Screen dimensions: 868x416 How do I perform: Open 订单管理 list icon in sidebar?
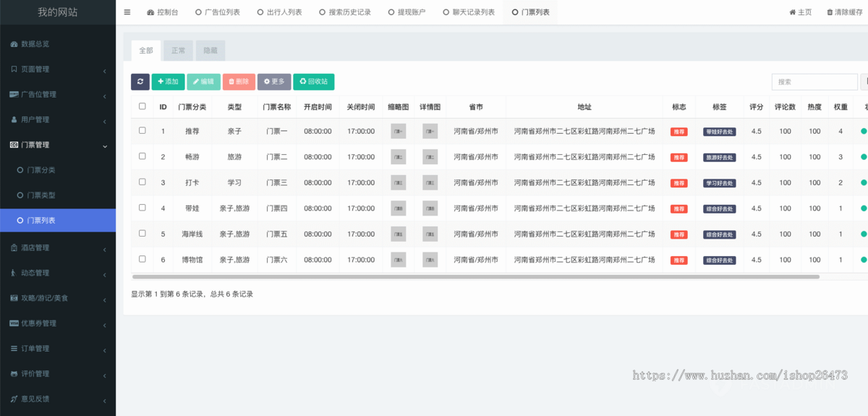click(x=14, y=349)
